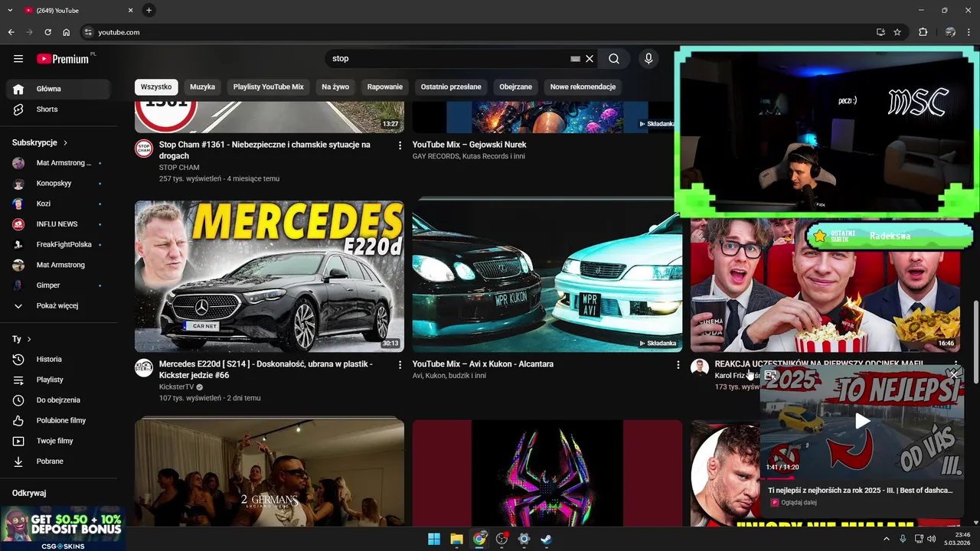Image resolution: width=980 pixels, height=551 pixels.
Task: Open the Windows Start menu
Action: pos(434,539)
